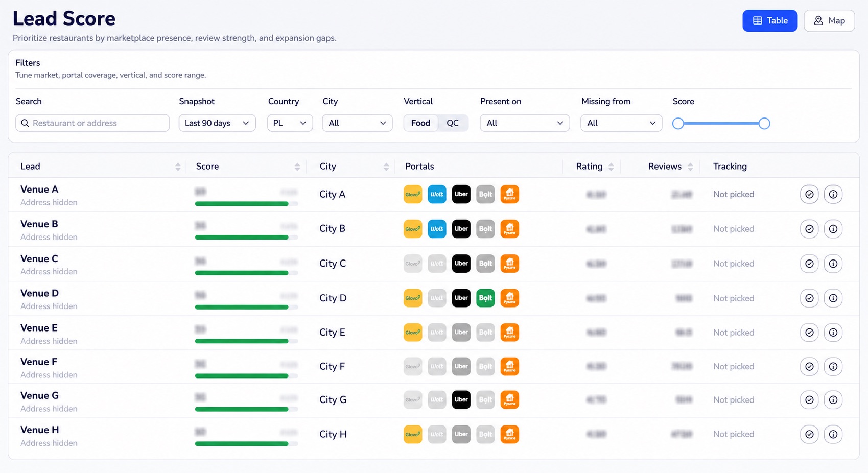Sort the table by the Score column
Image resolution: width=868 pixels, height=473 pixels.
click(297, 167)
